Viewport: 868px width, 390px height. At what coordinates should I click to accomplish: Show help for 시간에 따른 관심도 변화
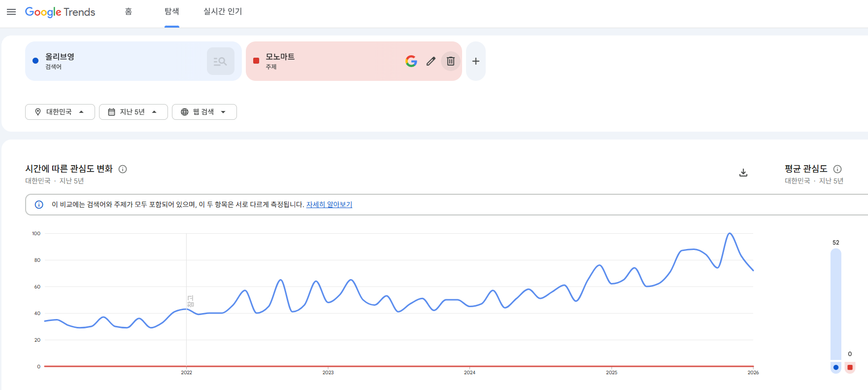(123, 169)
